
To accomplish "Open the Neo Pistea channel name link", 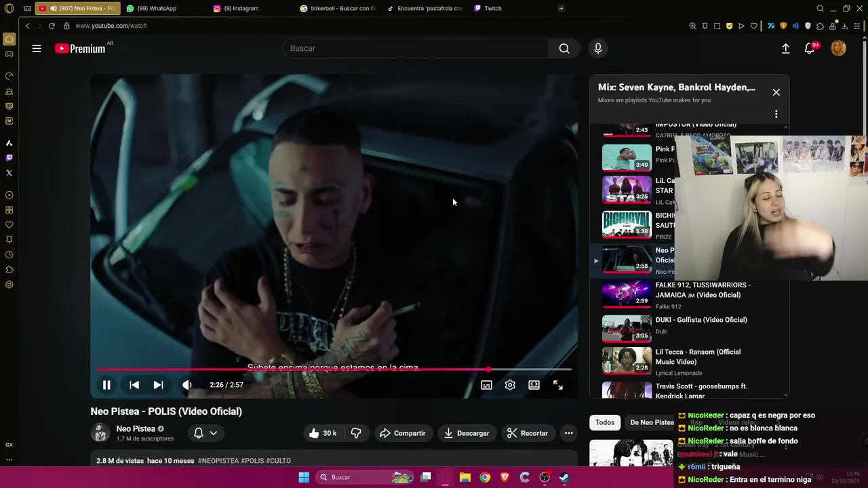I will tap(136, 428).
